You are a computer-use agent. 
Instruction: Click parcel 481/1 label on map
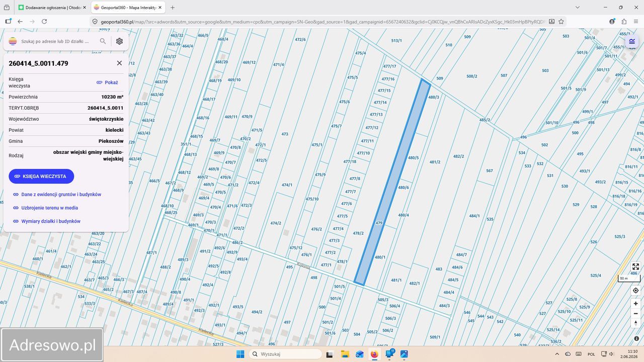point(396,280)
